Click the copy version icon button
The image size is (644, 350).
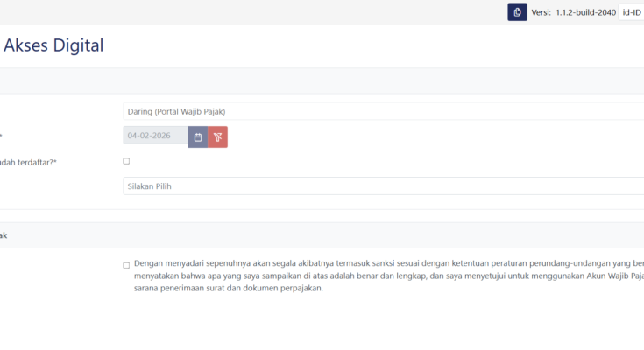(x=517, y=11)
